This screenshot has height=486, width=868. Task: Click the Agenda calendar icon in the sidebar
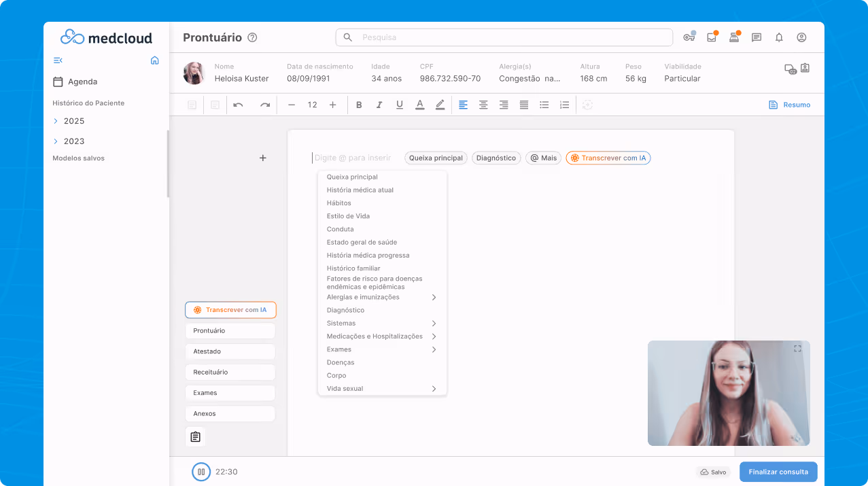tap(60, 82)
